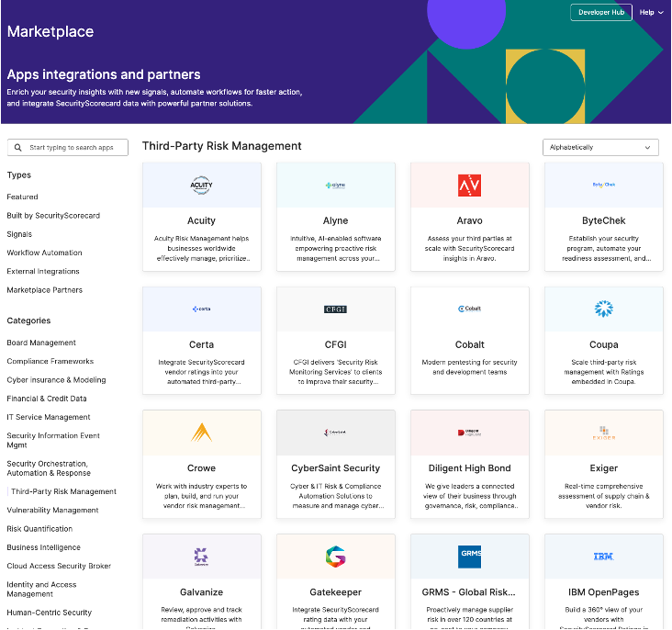Click the GRMS blue logo icon
672x630 pixels.
click(x=469, y=557)
